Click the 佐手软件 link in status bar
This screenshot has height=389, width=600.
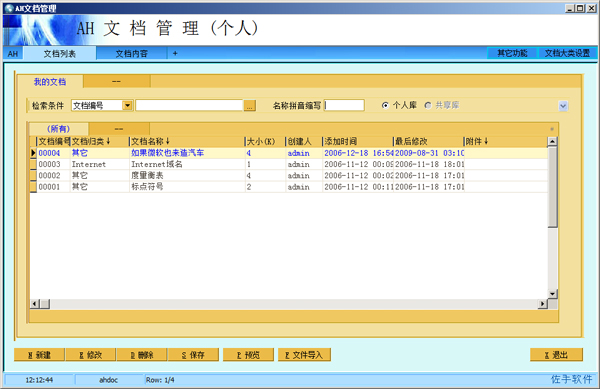572,379
